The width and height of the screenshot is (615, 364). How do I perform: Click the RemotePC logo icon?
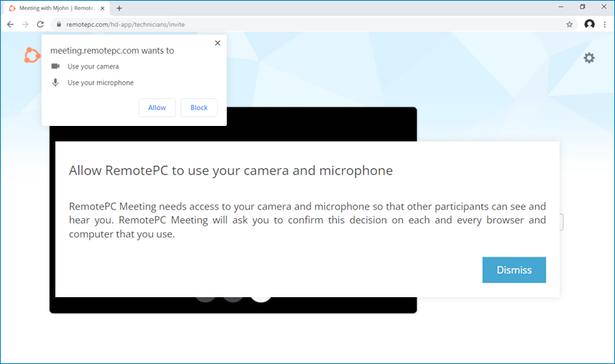[x=32, y=55]
